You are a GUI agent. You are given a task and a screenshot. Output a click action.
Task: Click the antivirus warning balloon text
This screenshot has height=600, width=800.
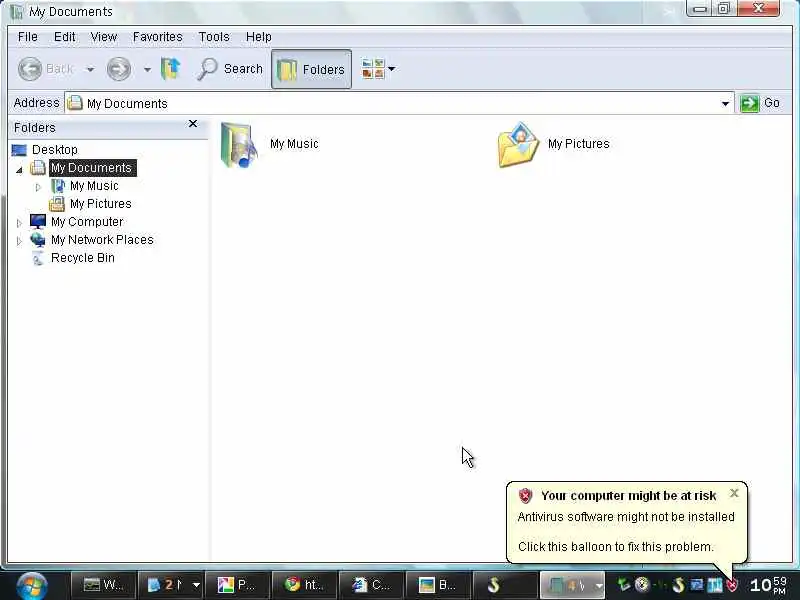pos(626,517)
